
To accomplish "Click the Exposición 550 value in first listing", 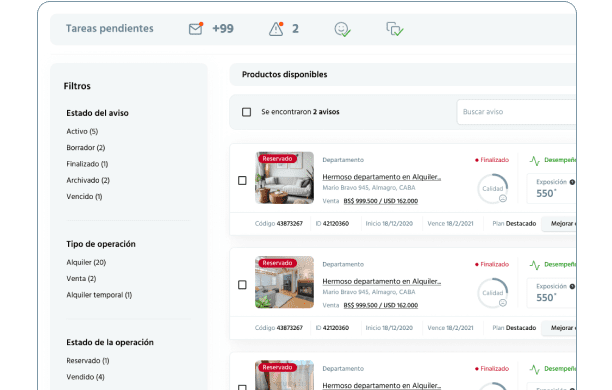I will tap(546, 193).
